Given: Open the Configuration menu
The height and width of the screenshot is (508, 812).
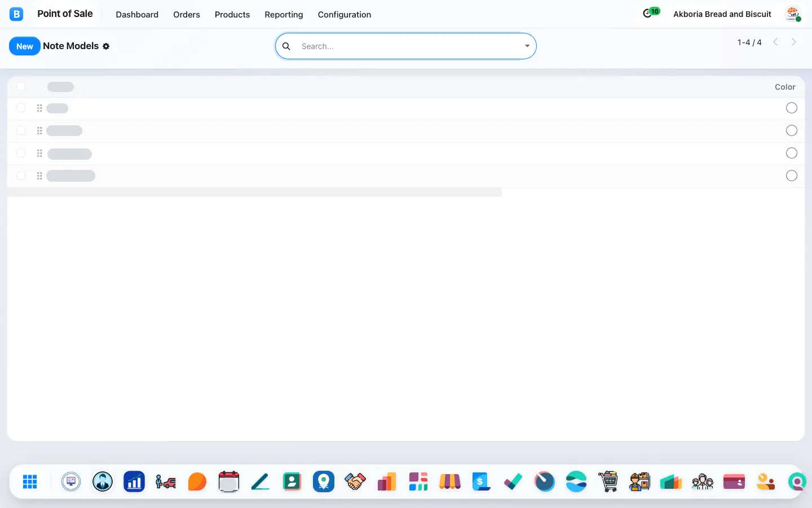Looking at the screenshot, I should (x=345, y=15).
